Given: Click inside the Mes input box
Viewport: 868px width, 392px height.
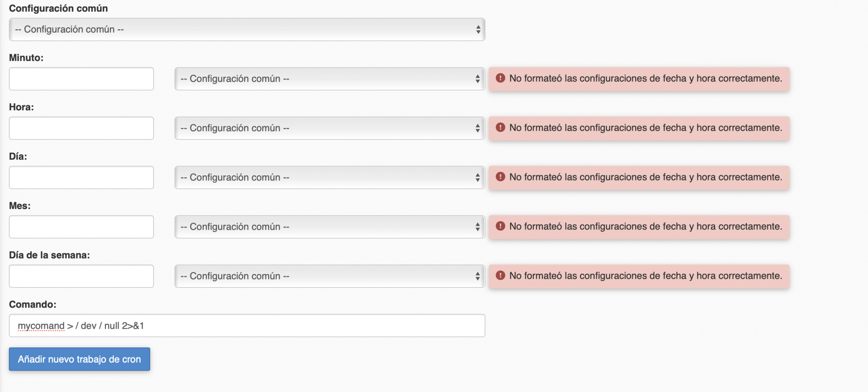Looking at the screenshot, I should coord(81,227).
